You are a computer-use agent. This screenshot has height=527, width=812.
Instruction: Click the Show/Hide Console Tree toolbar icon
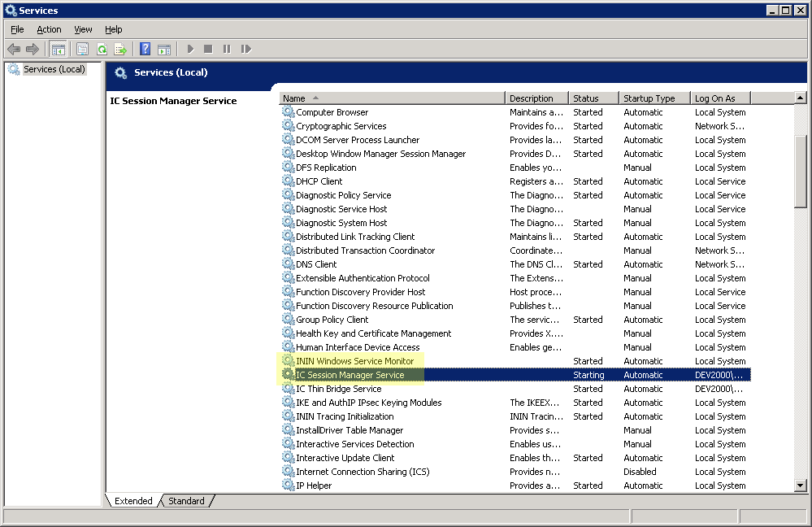(x=59, y=50)
